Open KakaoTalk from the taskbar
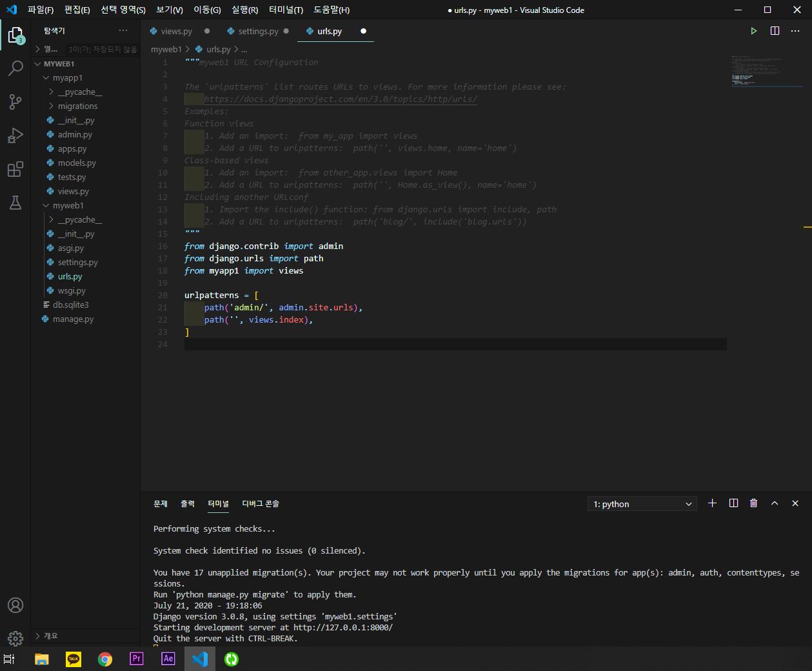 (x=74, y=659)
